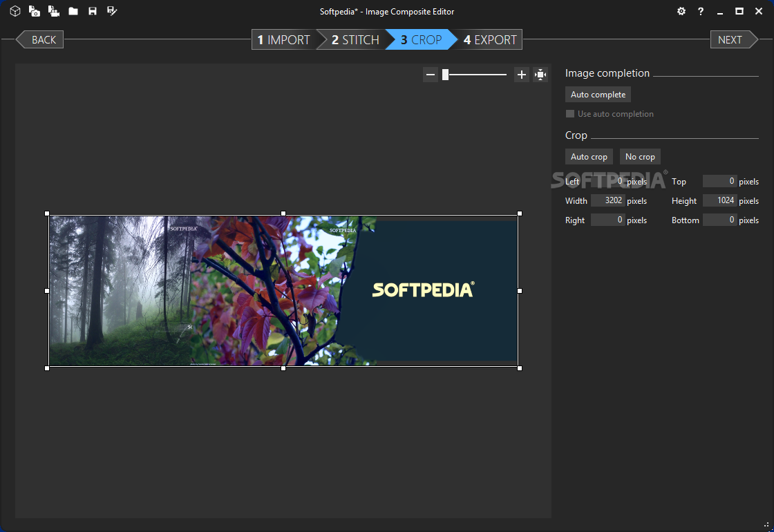Click the Image Composite Editor cube logo
The height and width of the screenshot is (532, 774).
[15, 11]
